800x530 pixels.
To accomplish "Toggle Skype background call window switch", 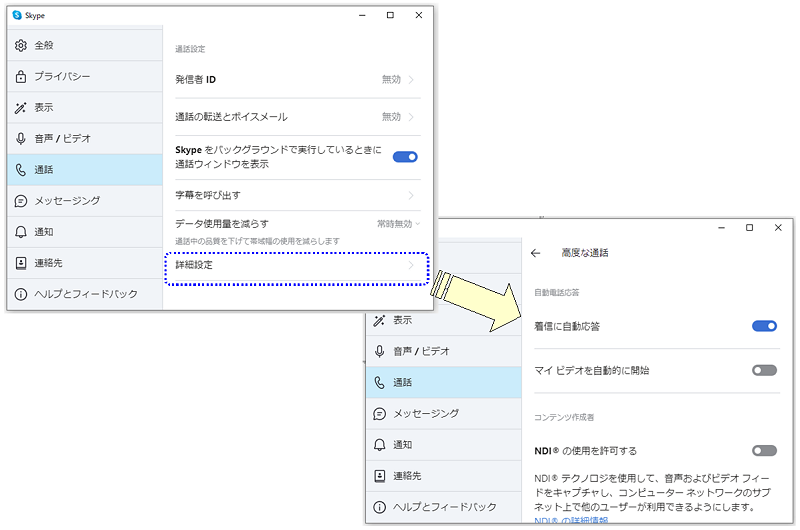I will pos(405,157).
